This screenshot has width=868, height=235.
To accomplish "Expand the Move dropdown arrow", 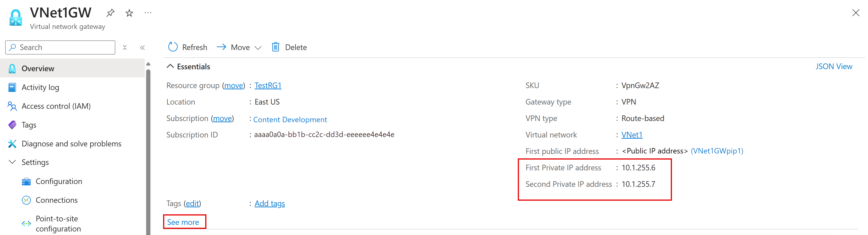I will 258,48.
